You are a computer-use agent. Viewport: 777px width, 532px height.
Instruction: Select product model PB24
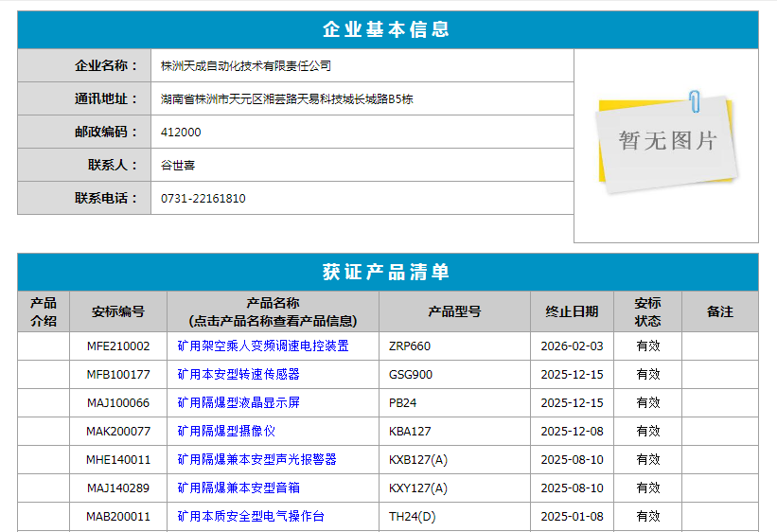tap(402, 402)
